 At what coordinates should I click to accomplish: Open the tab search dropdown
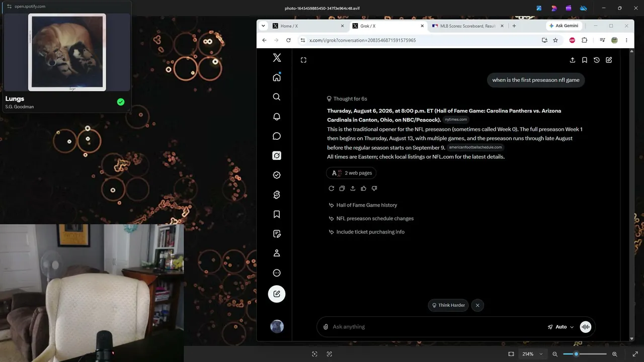263,26
